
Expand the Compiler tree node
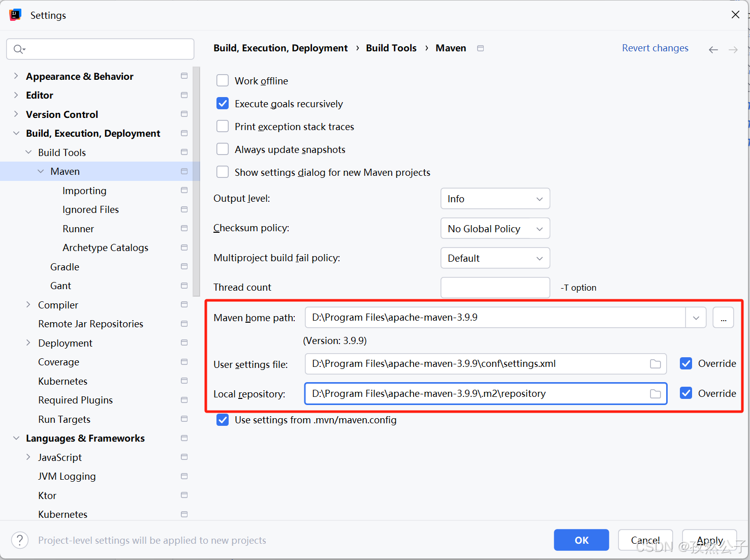pos(28,305)
